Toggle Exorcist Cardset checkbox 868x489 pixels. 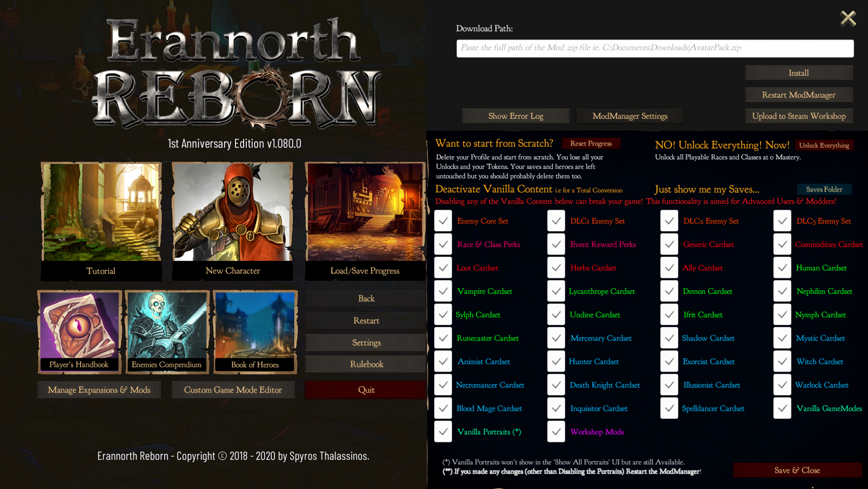pos(669,362)
